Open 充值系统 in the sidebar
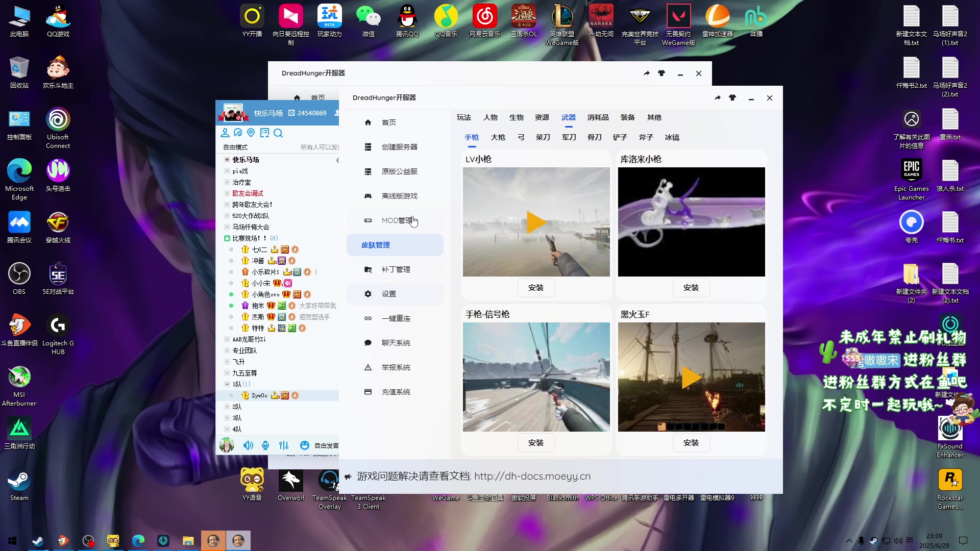Viewport: 980px width, 551px height. pos(395,392)
